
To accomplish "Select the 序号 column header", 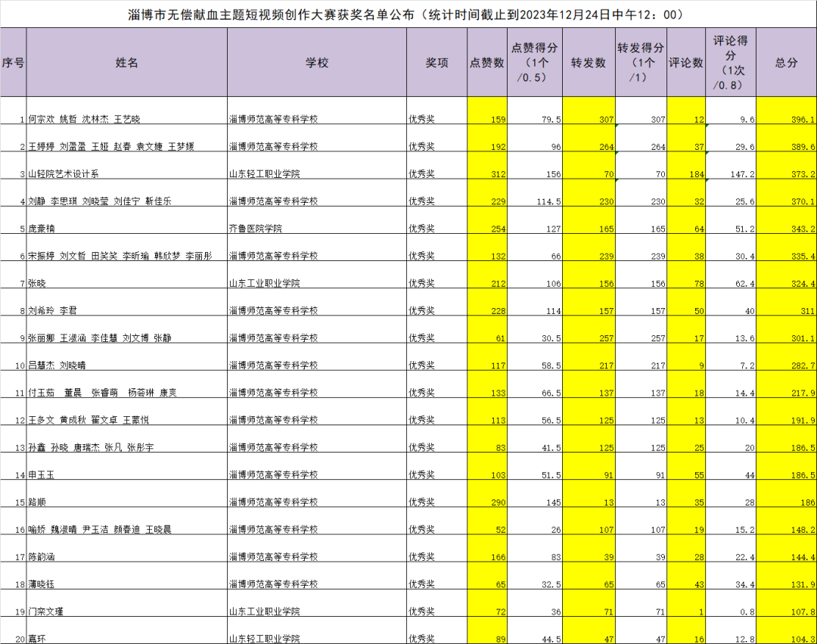I will (x=13, y=63).
